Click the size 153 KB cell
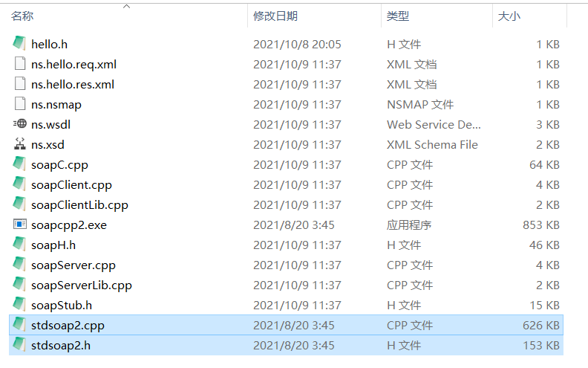 pos(541,346)
